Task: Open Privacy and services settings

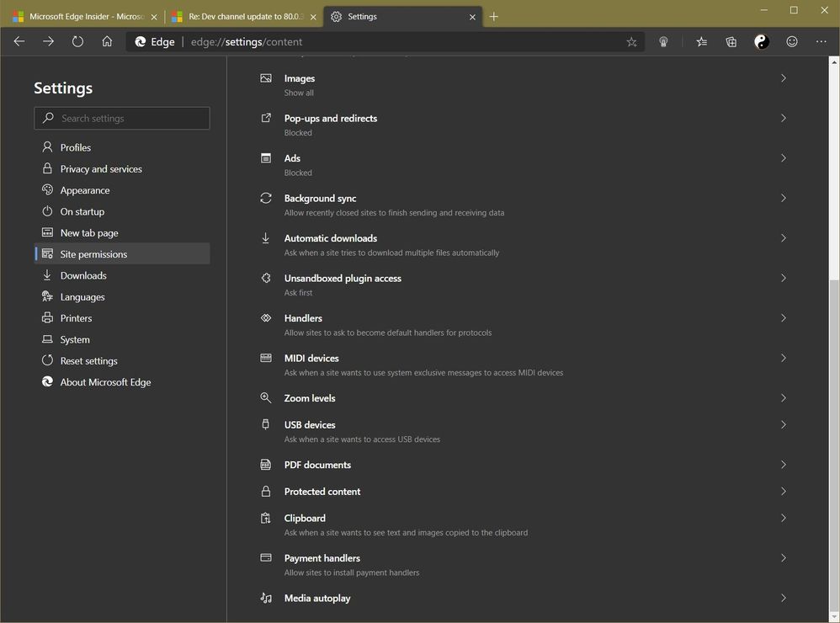Action: click(x=122, y=168)
